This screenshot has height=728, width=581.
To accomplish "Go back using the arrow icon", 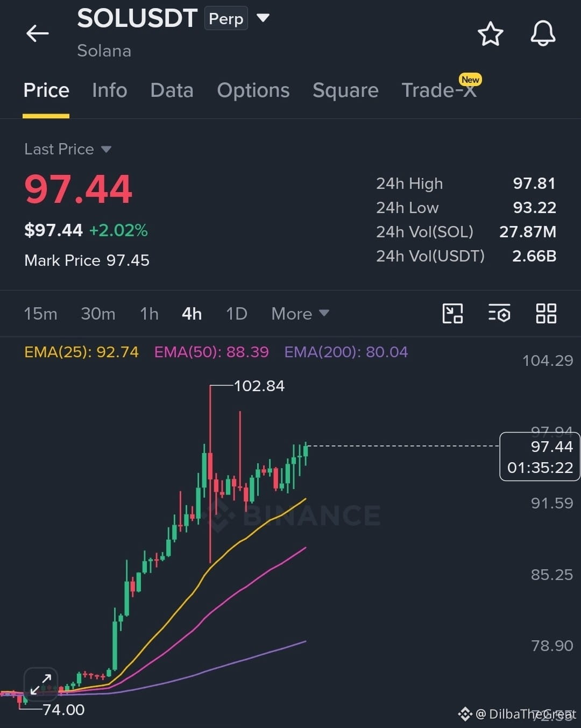I will [x=38, y=33].
